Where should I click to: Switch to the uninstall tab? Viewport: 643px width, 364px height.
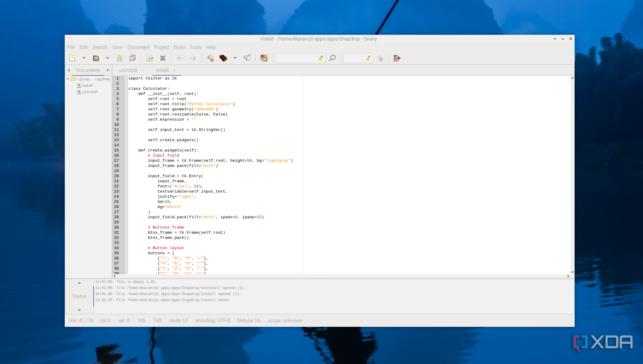(x=128, y=70)
